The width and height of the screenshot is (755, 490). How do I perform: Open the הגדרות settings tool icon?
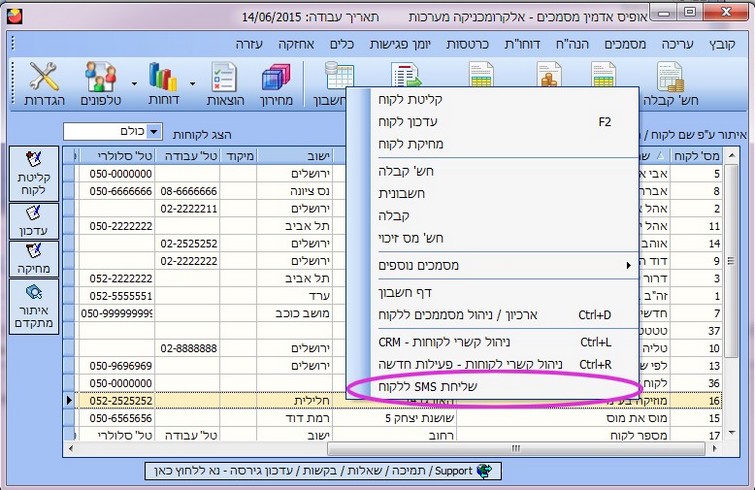44,84
